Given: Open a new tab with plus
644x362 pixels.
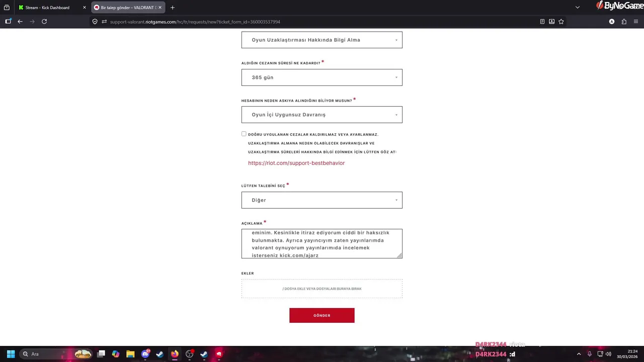Looking at the screenshot, I should point(173,8).
